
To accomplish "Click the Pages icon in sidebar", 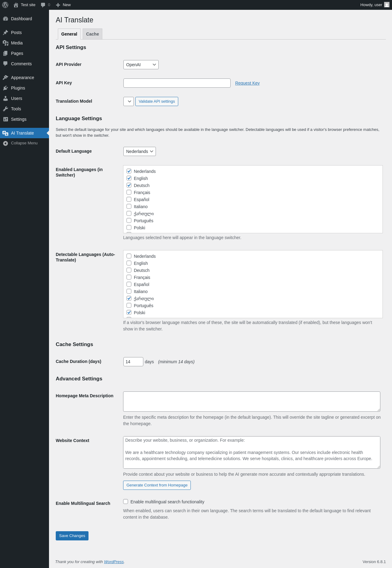I will (x=6, y=53).
